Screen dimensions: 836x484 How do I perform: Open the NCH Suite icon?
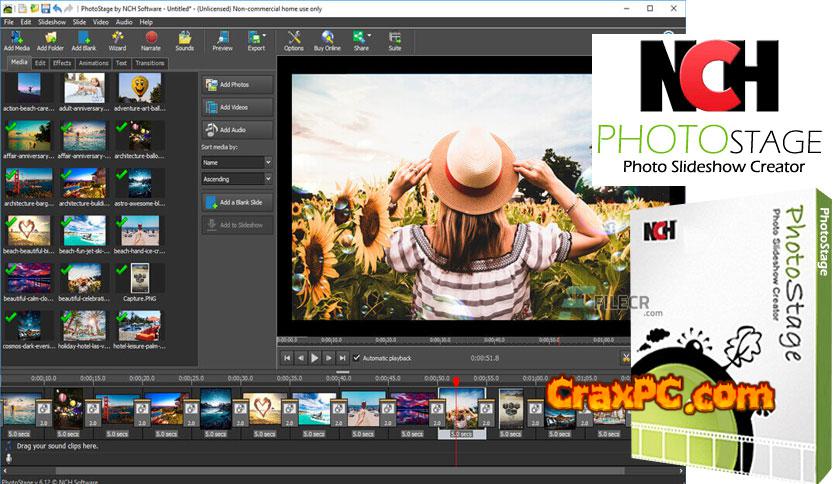tap(395, 38)
